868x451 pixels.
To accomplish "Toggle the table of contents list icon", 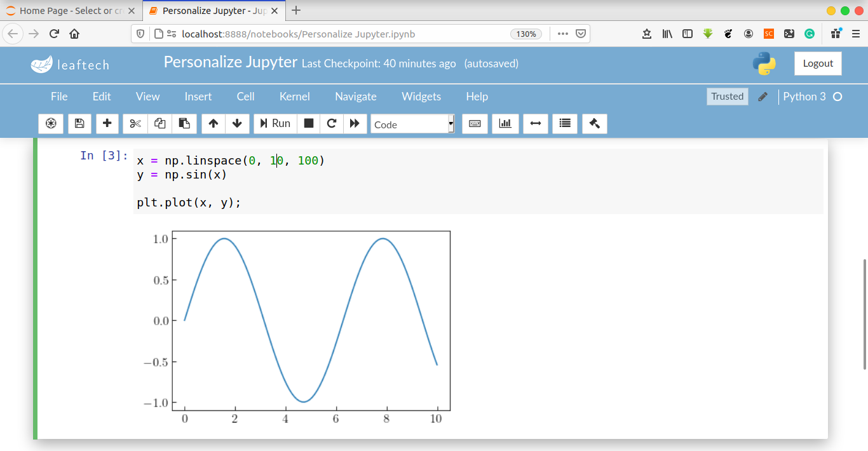I will [x=565, y=124].
